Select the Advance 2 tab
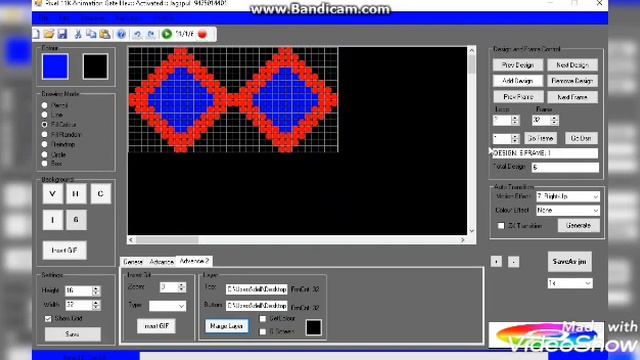 click(x=194, y=261)
